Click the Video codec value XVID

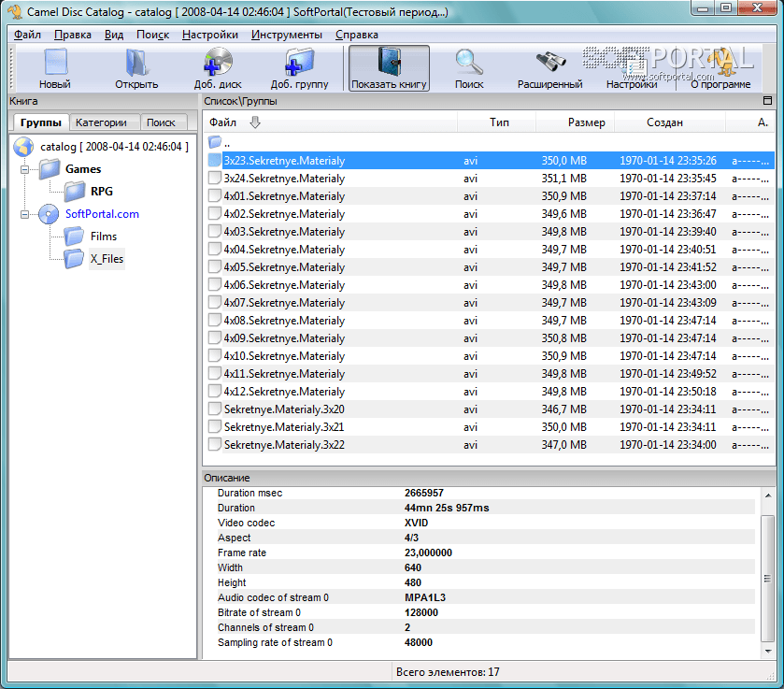pos(416,523)
